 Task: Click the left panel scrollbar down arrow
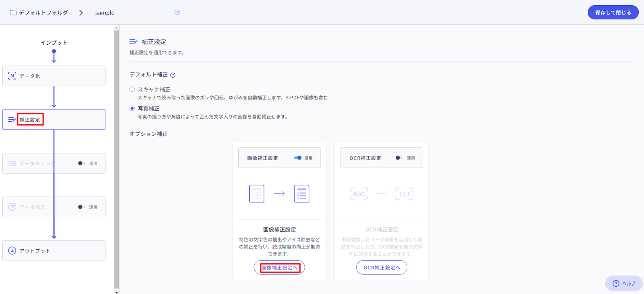(x=117, y=292)
